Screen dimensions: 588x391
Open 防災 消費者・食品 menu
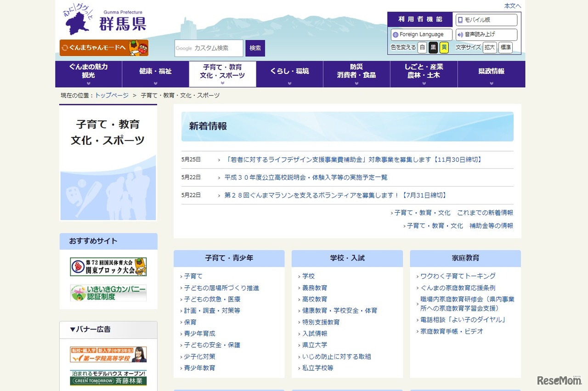[357, 74]
